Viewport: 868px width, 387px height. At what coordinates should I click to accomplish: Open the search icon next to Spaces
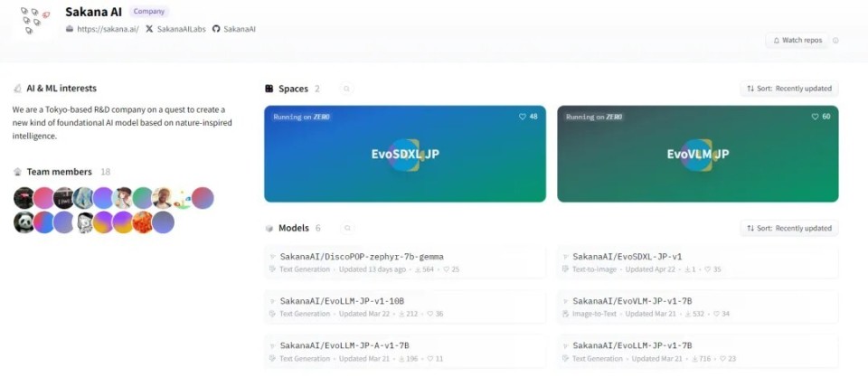[x=346, y=89]
